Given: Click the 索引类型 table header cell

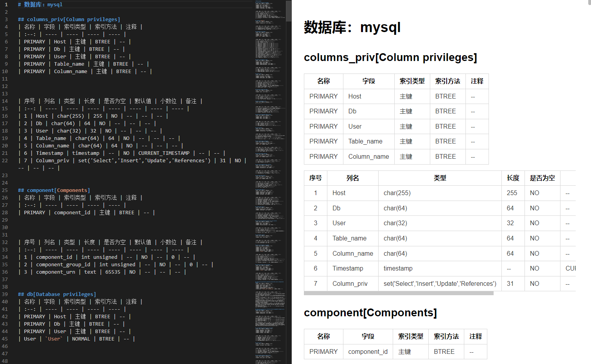Looking at the screenshot, I should pos(412,81).
